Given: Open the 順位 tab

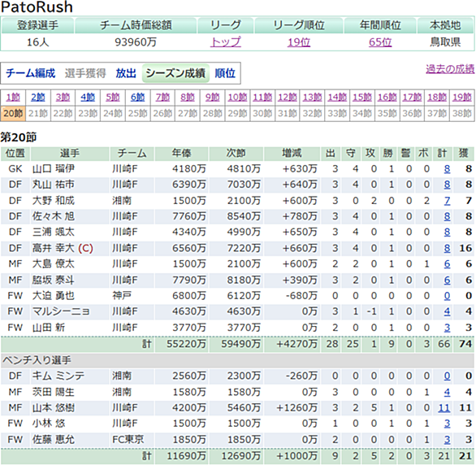Looking at the screenshot, I should (x=225, y=73).
